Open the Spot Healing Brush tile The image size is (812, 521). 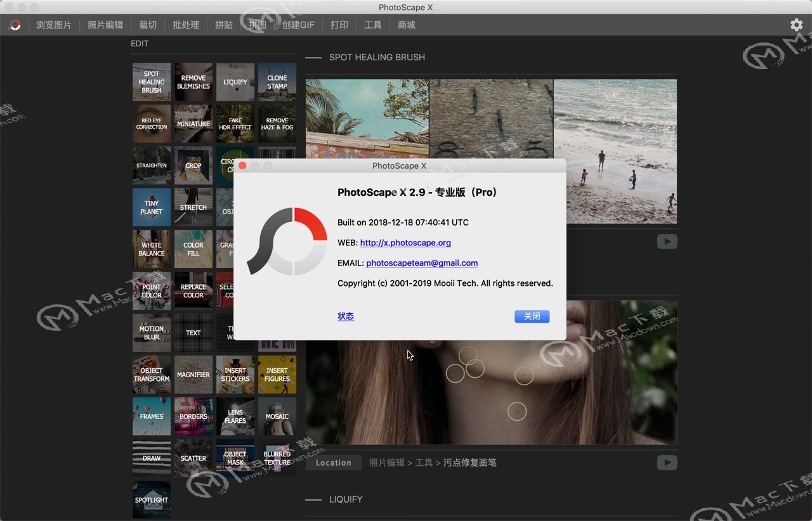click(x=152, y=82)
